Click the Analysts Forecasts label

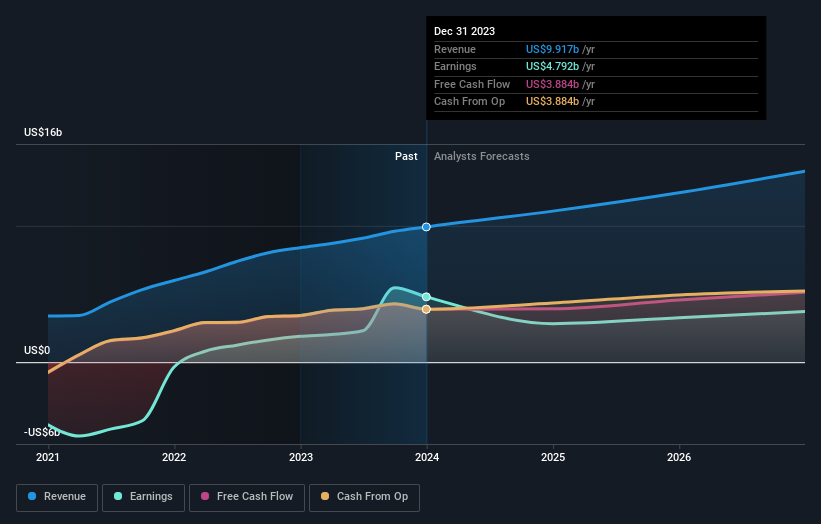pos(482,157)
